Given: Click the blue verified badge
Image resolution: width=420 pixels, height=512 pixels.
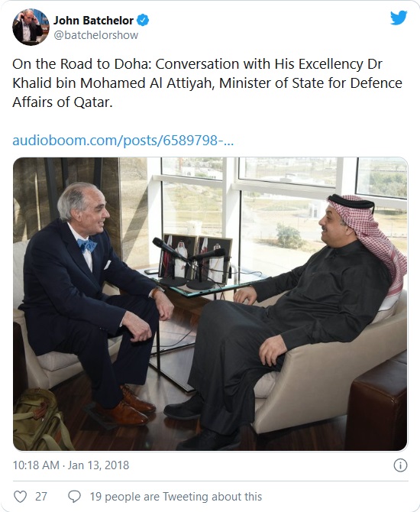Looking at the screenshot, I should click(x=143, y=20).
